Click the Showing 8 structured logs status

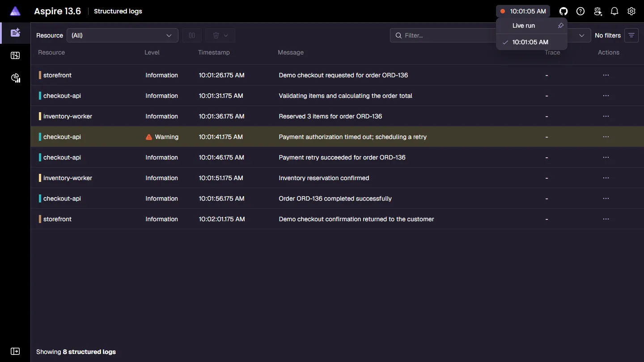(76, 352)
